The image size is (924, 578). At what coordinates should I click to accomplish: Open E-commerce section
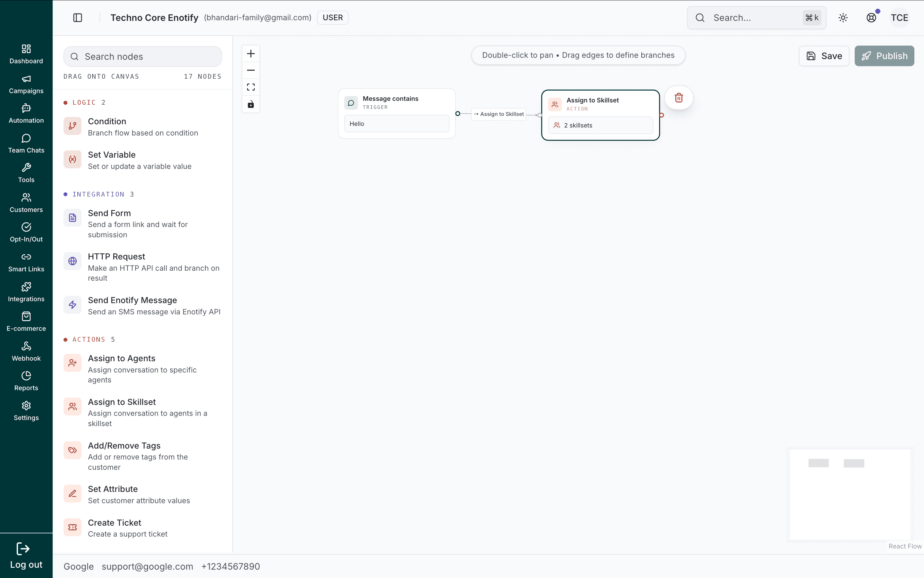(x=26, y=321)
